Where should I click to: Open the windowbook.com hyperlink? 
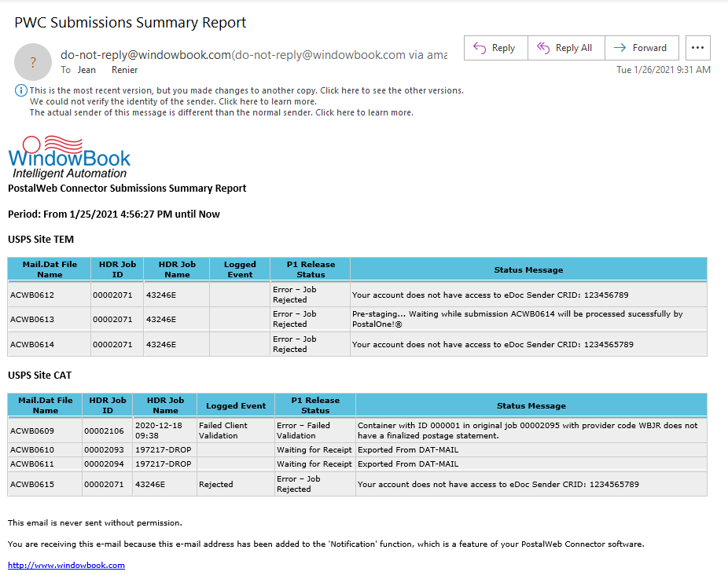coord(66,565)
